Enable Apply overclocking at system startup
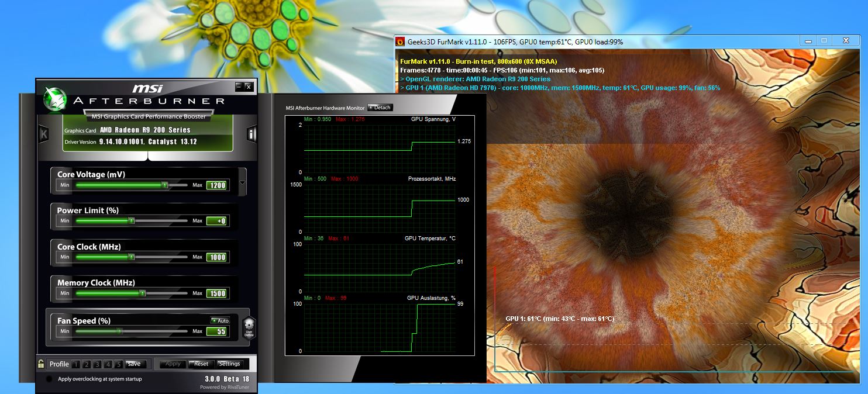The image size is (868, 394). coord(49,379)
